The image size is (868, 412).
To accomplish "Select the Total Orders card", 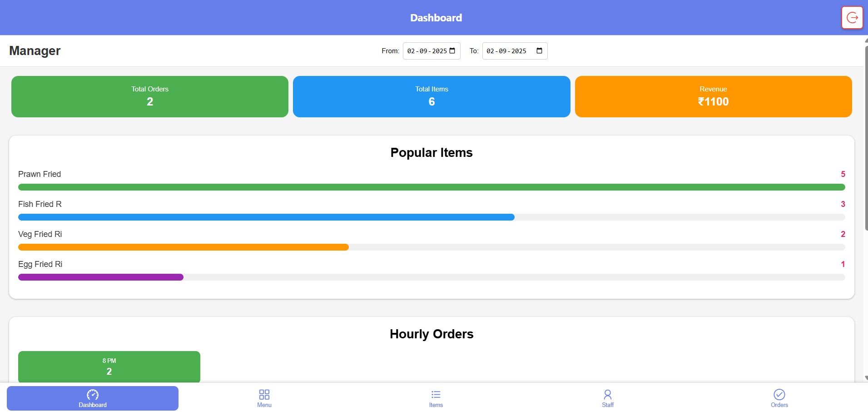I will point(149,96).
